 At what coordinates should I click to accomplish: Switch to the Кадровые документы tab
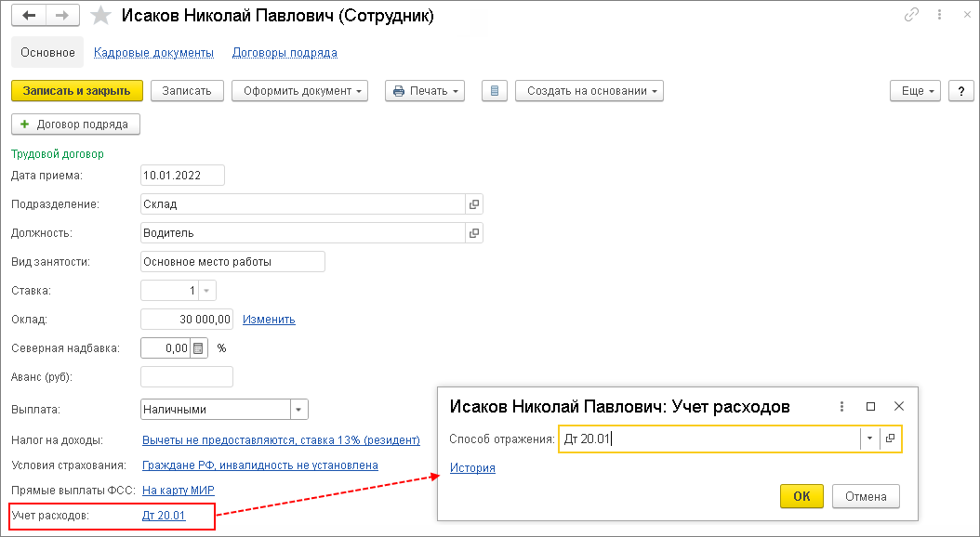point(153,53)
